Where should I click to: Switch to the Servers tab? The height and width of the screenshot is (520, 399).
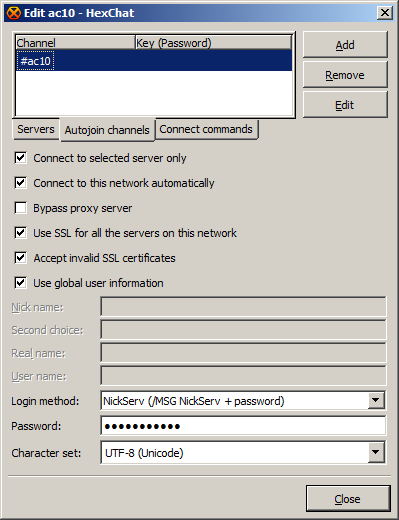[36, 129]
